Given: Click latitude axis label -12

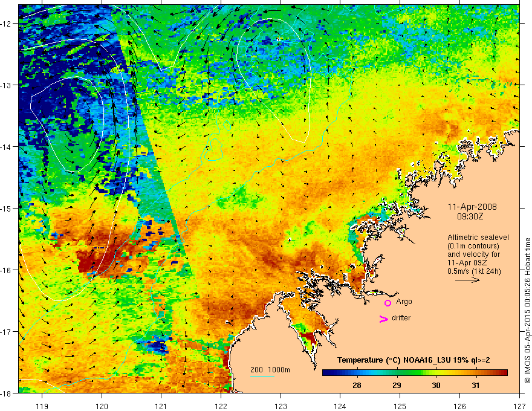Looking at the screenshot, I should (x=7, y=24).
